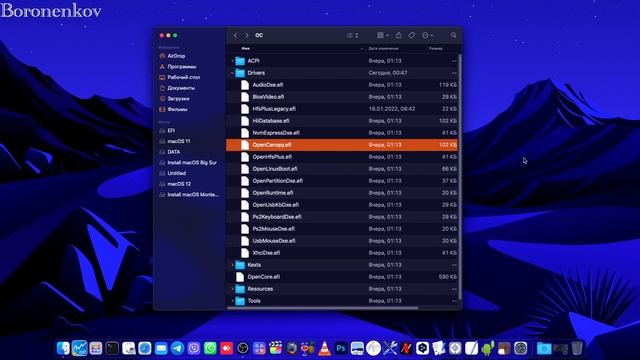The height and width of the screenshot is (360, 640).
Task: Open the group-by options dropdown
Action: click(382, 36)
